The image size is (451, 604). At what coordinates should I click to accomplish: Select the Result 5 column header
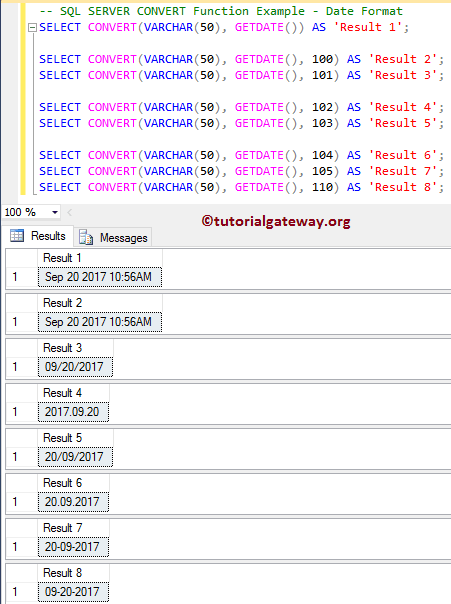[75, 438]
